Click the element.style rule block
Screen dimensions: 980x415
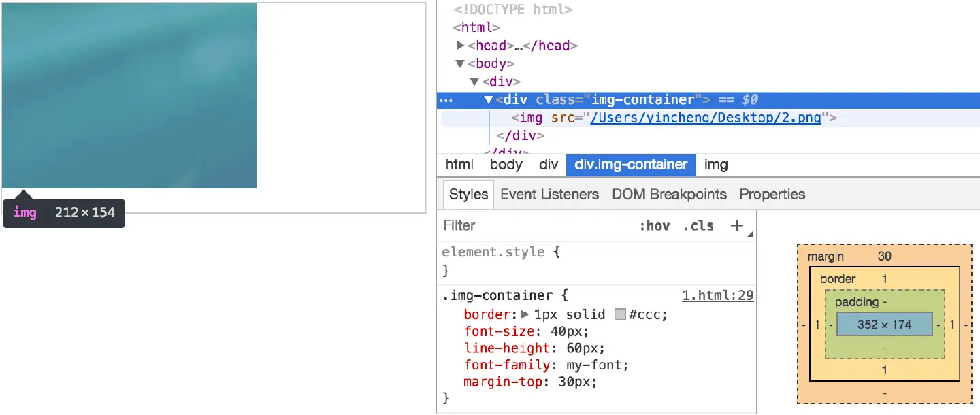click(597, 262)
